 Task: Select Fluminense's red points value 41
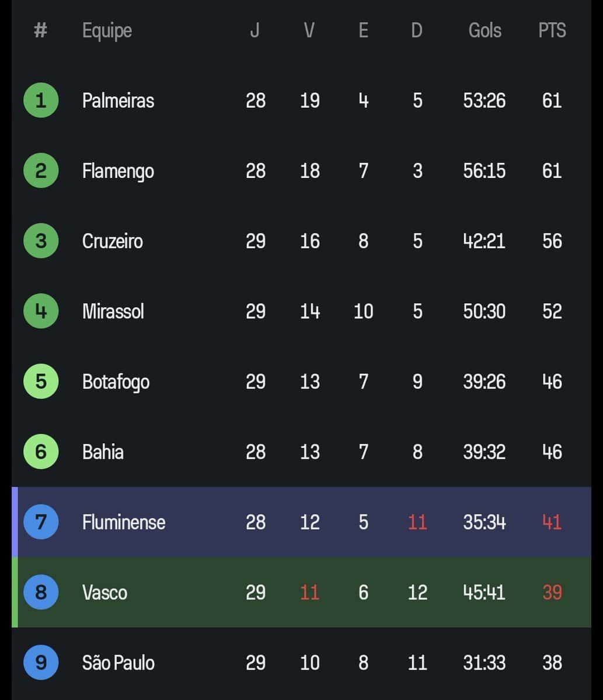click(551, 522)
